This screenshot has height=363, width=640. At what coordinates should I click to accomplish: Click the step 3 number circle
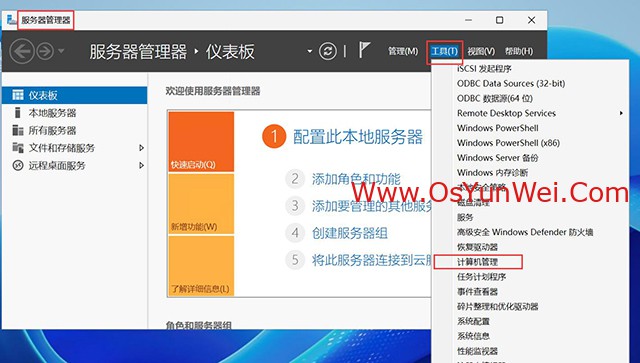pos(295,206)
